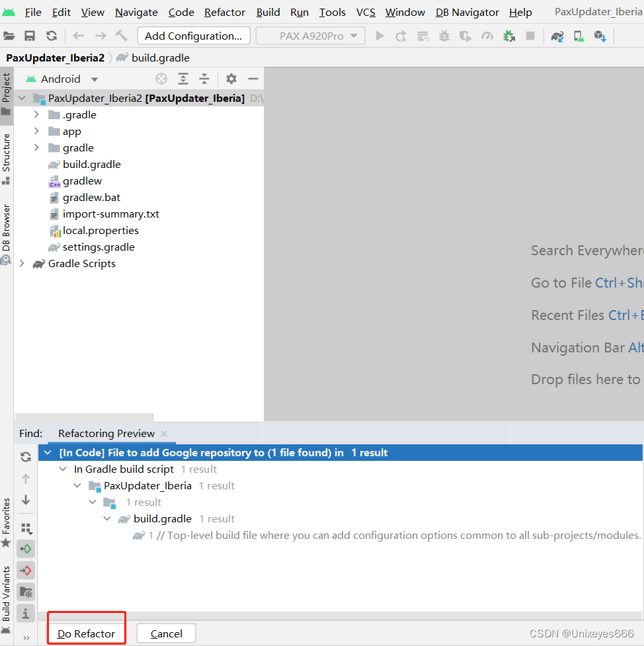
Task: Open the DB Navigator menu
Action: pyautogui.click(x=467, y=13)
